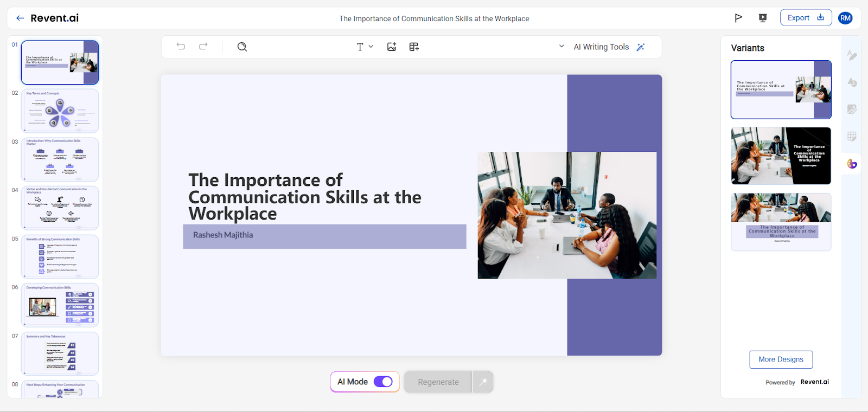Click the More Designs button
The image size is (868, 412).
coord(781,359)
